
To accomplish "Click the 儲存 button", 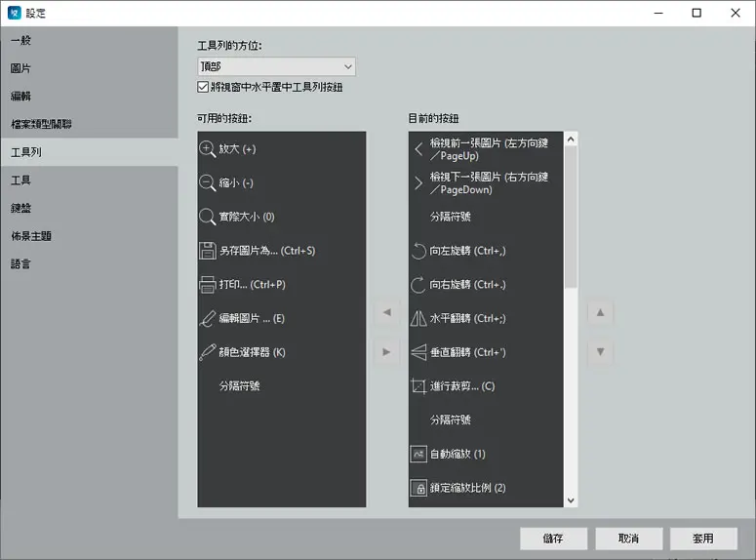I will (x=553, y=539).
